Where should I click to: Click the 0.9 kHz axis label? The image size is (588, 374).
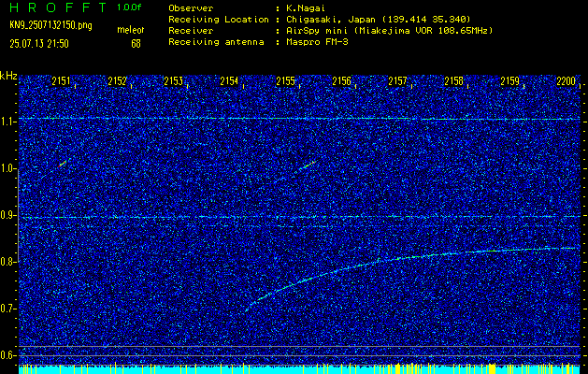point(7,215)
